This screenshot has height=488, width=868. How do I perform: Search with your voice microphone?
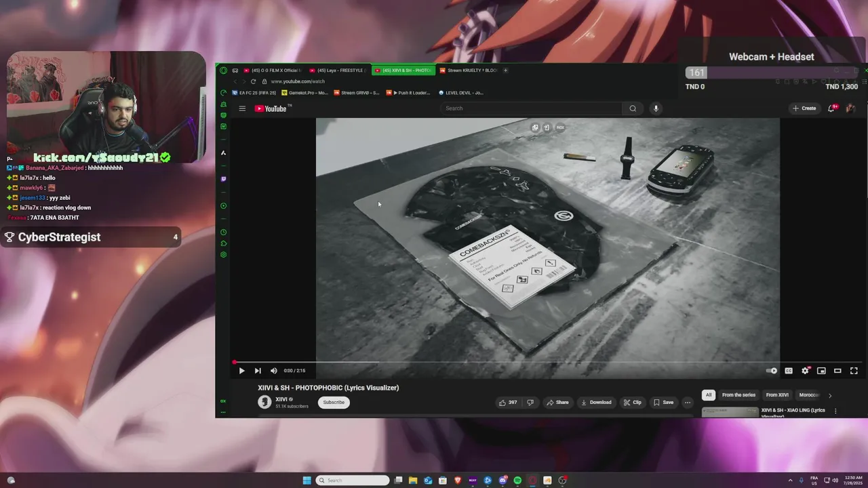656,108
